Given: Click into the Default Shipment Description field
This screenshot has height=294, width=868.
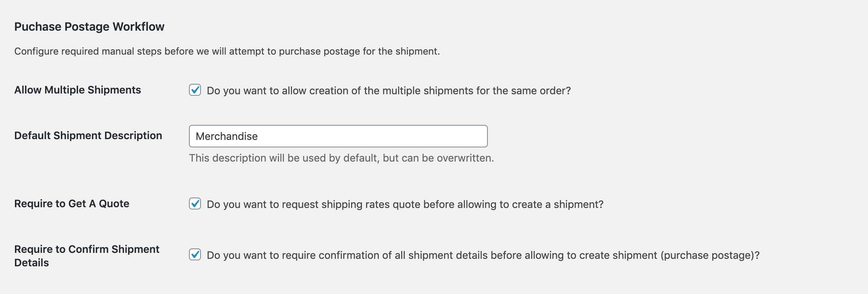Looking at the screenshot, I should tap(373, 136).
